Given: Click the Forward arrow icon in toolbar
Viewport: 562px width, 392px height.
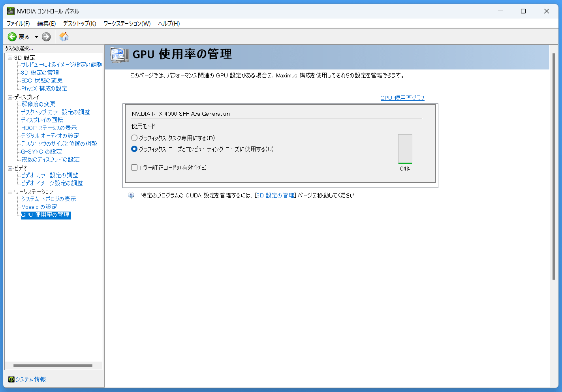Looking at the screenshot, I should point(46,37).
